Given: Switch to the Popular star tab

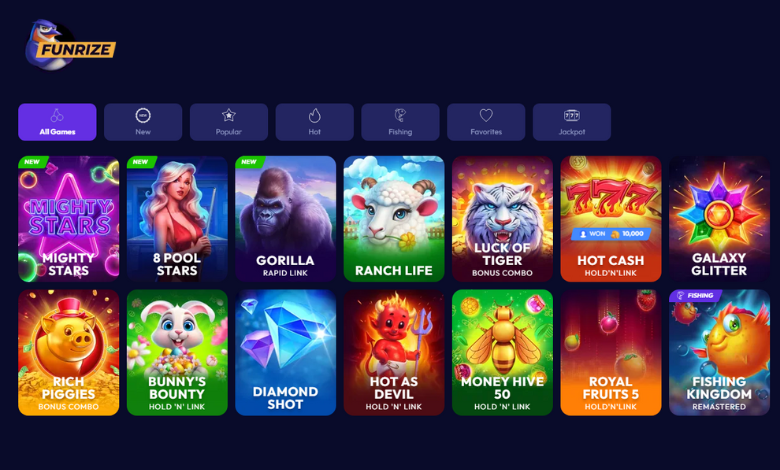Looking at the screenshot, I should point(229,122).
